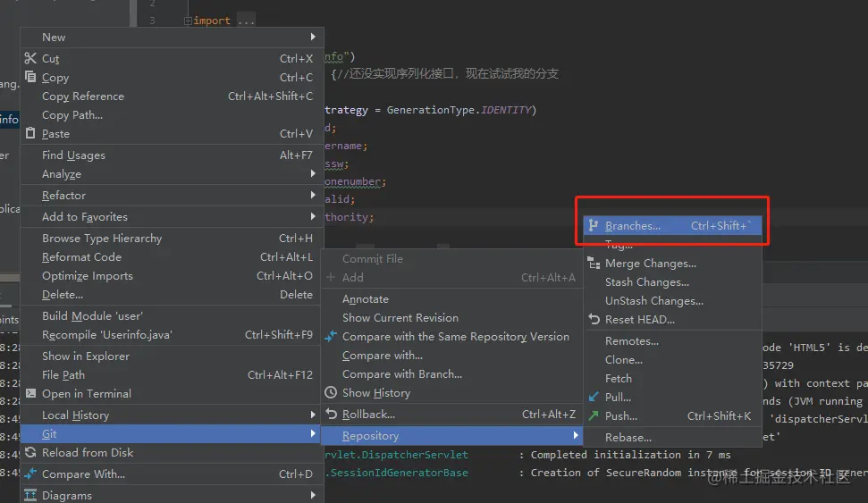The height and width of the screenshot is (503, 868).
Task: Select UnStash Changes... entry
Action: 672,301
